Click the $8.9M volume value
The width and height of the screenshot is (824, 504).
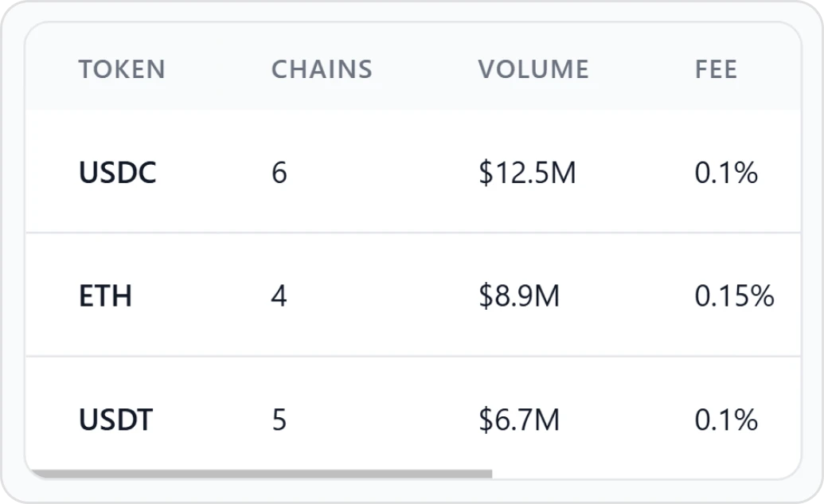pos(521,296)
